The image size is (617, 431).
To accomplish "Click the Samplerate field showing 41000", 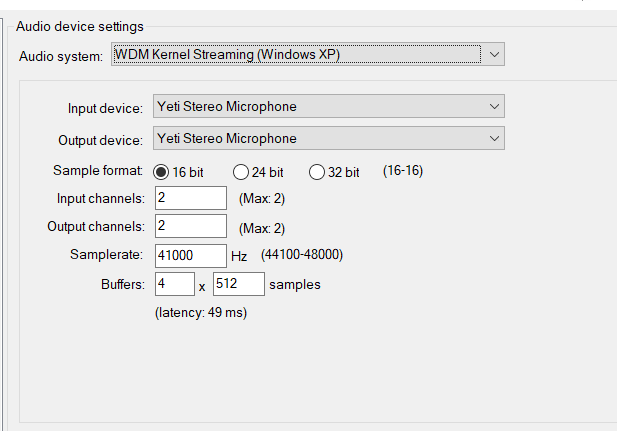I will [x=190, y=255].
